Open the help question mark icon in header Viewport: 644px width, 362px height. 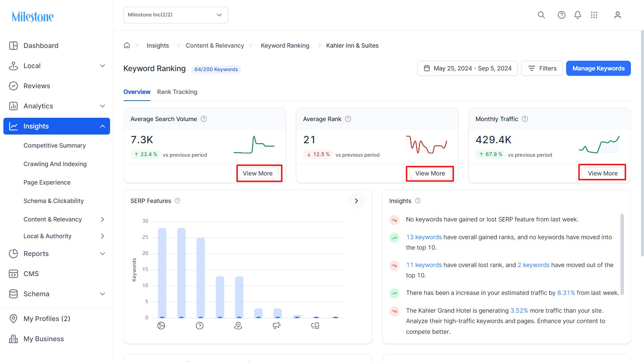coord(561,15)
